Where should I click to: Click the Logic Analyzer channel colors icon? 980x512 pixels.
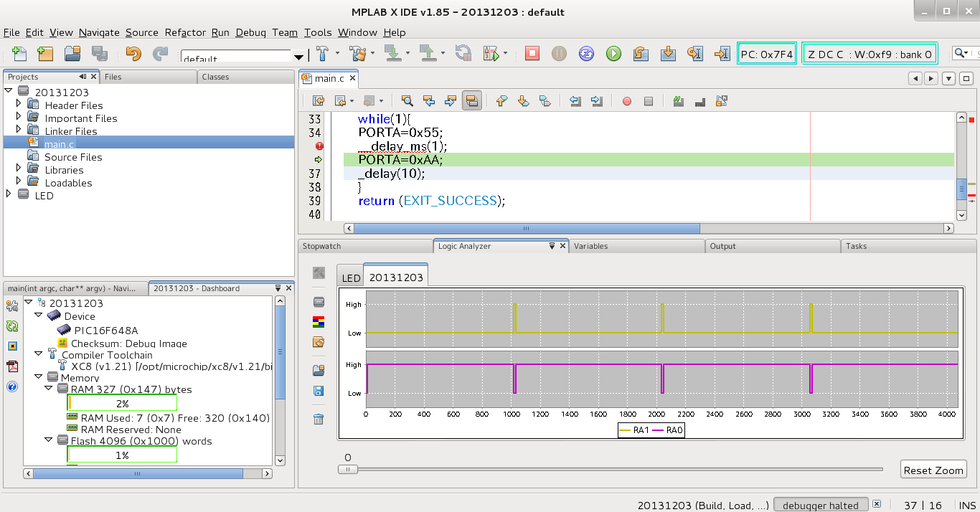[x=319, y=322]
